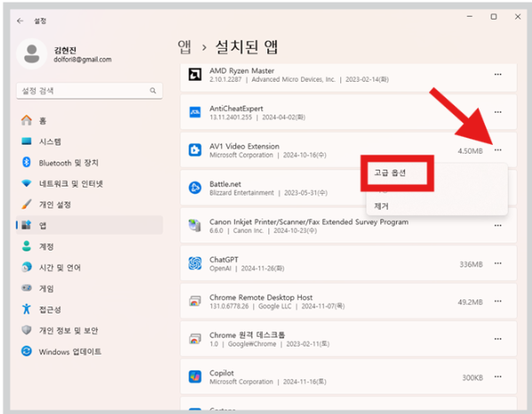Select the 앱 category in sidebar
The width and height of the screenshot is (532, 414).
pyautogui.click(x=89, y=225)
